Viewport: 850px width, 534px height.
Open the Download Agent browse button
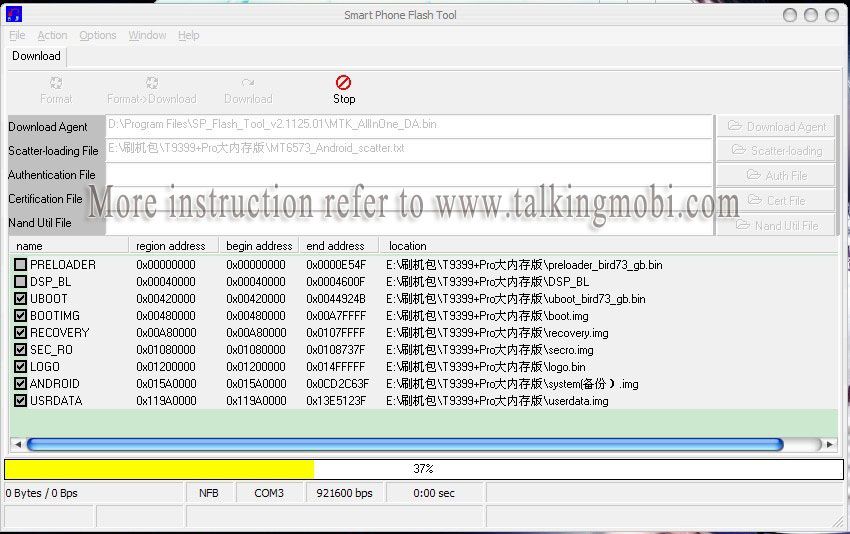click(776, 126)
